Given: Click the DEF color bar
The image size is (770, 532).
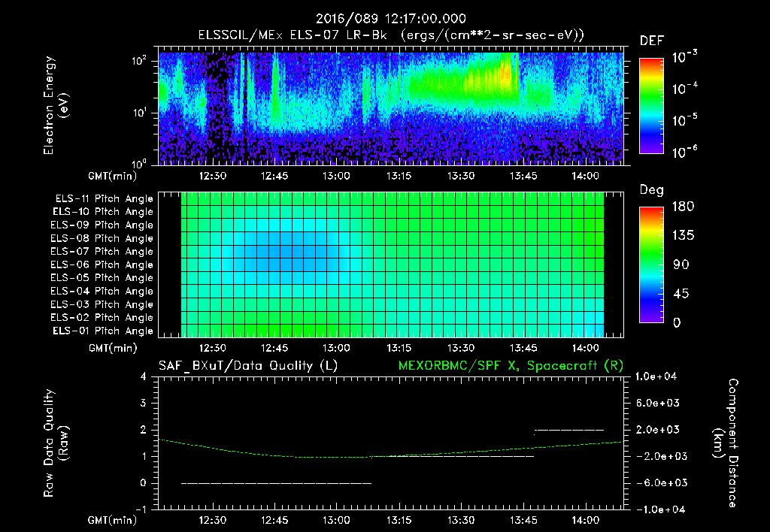Looking at the screenshot, I should pyautogui.click(x=651, y=106).
